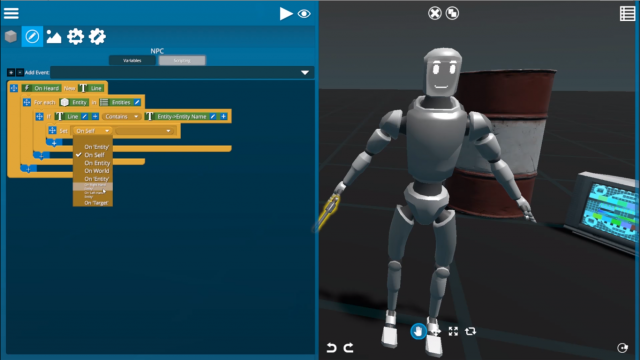
Task: Open the empty variable dropdown in Set block
Action: tap(144, 131)
